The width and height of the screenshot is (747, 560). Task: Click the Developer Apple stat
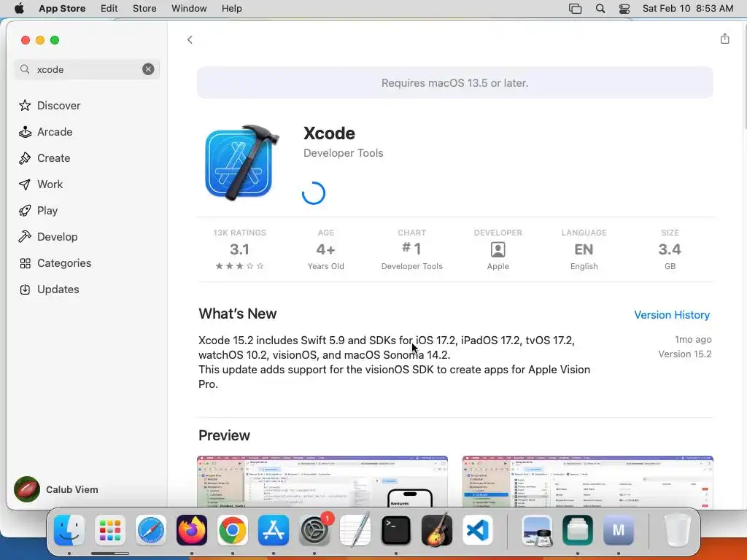(x=498, y=249)
